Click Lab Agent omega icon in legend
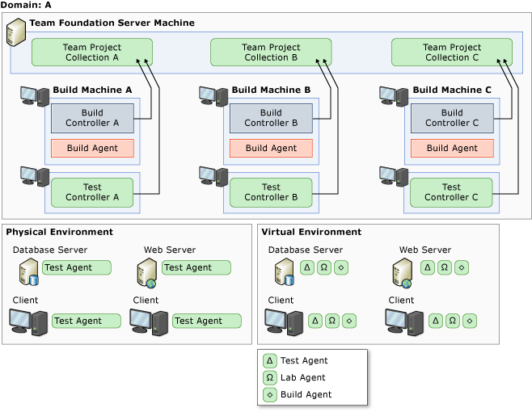The image size is (532, 412). (x=270, y=377)
